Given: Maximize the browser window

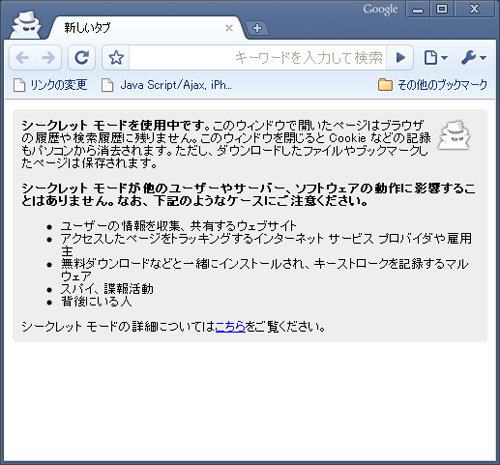Looking at the screenshot, I should pos(442,9).
